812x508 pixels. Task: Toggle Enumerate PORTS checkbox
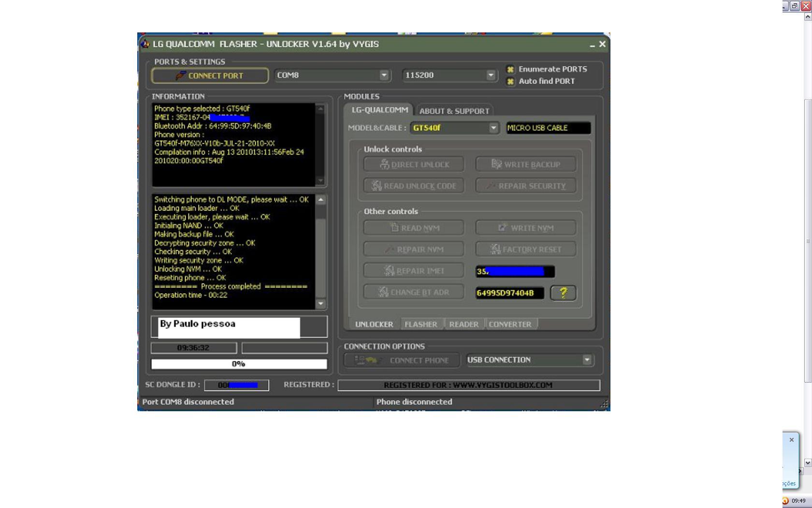510,69
